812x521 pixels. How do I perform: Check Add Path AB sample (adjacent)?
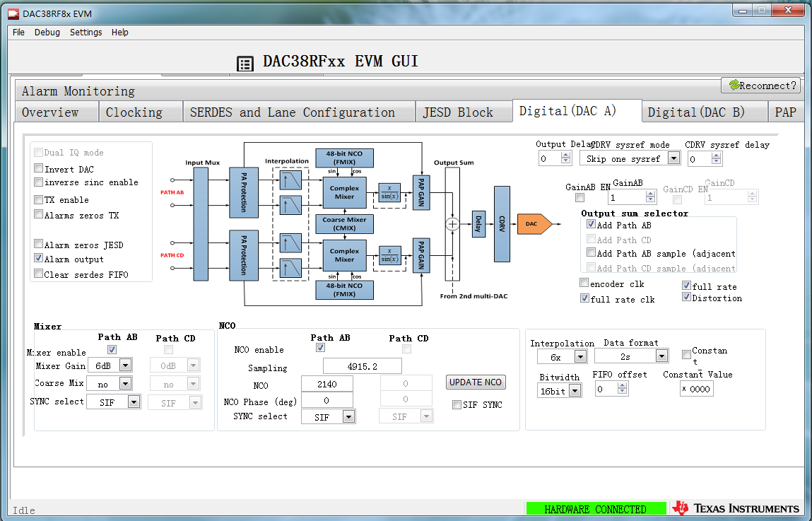591,252
